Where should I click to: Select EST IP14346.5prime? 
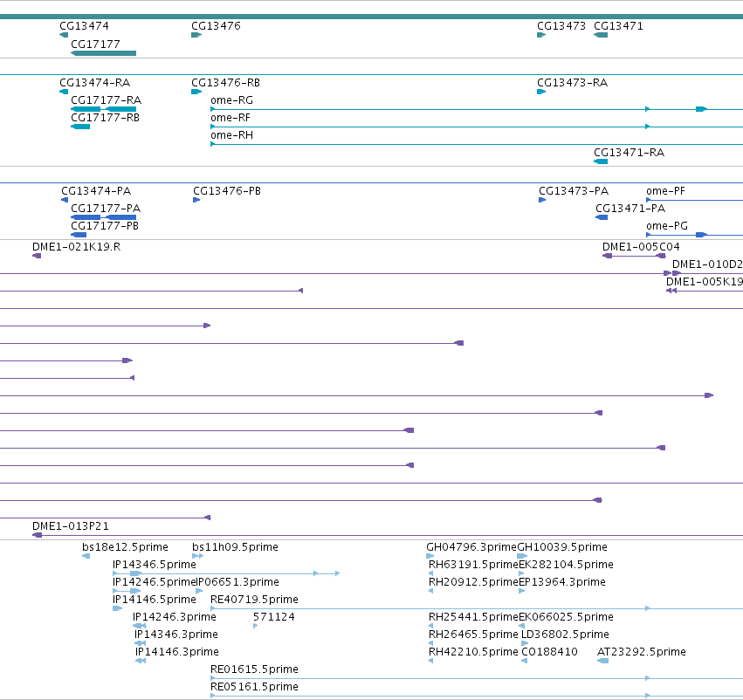(x=154, y=565)
